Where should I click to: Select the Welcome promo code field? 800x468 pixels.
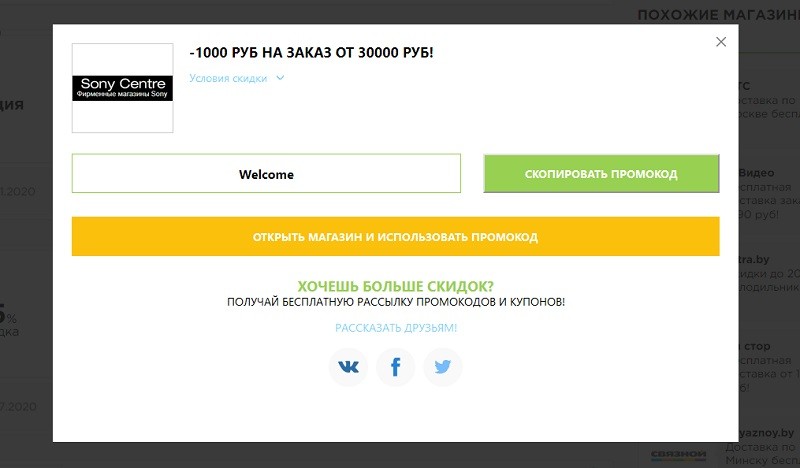[x=266, y=174]
